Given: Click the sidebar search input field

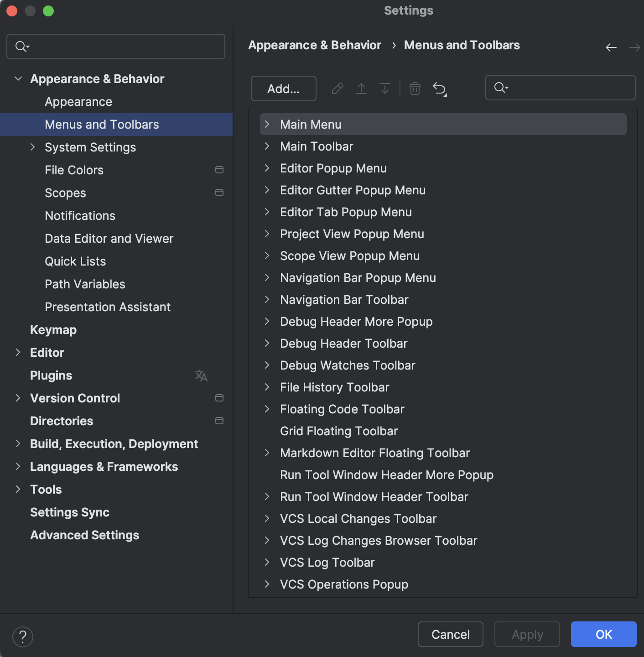Looking at the screenshot, I should coord(115,46).
